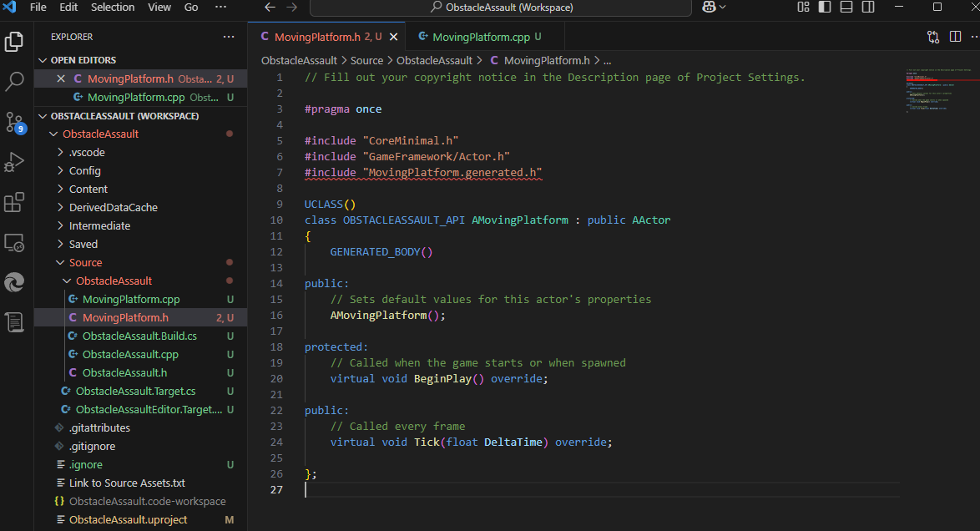This screenshot has width=980, height=531.
Task: Open the File menu
Action: click(x=38, y=8)
